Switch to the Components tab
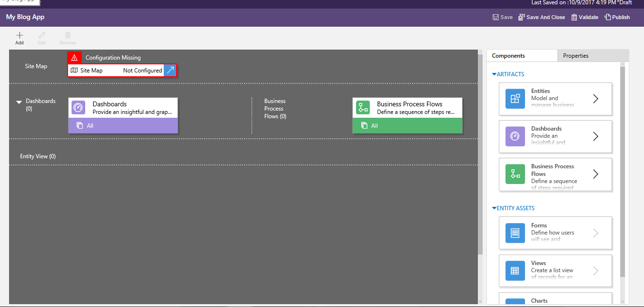This screenshot has height=307, width=644. 509,55
